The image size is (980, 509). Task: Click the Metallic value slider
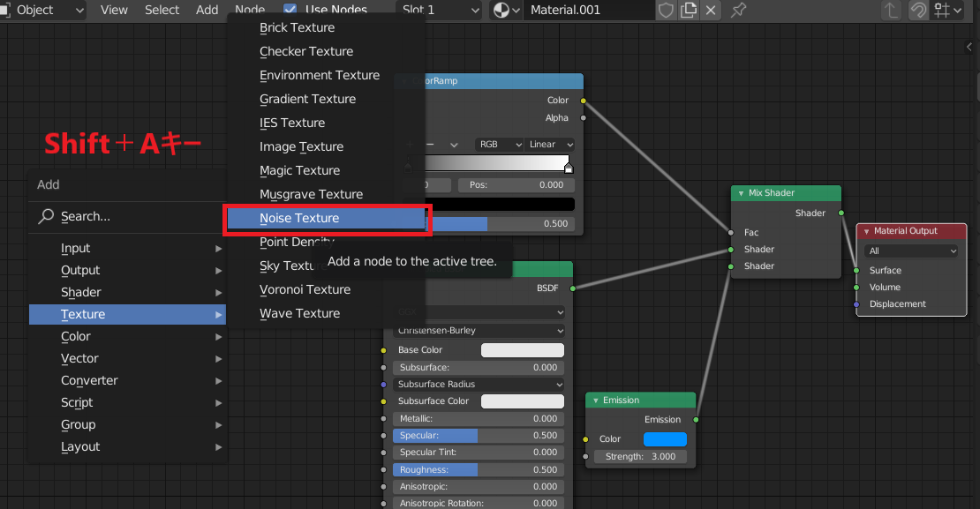pyautogui.click(x=479, y=418)
